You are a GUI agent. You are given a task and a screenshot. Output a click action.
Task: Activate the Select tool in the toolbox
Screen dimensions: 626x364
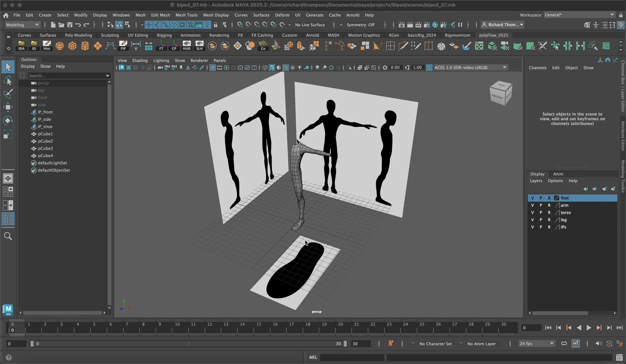pyautogui.click(x=8, y=67)
